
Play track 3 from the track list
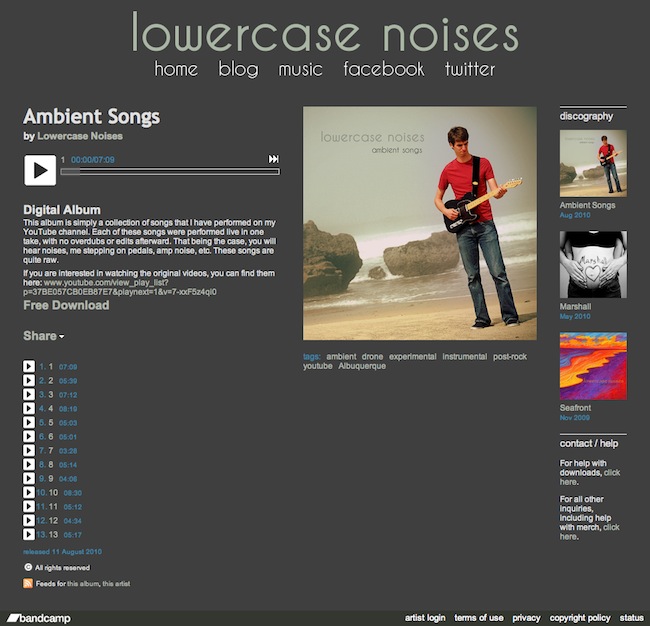tap(29, 394)
